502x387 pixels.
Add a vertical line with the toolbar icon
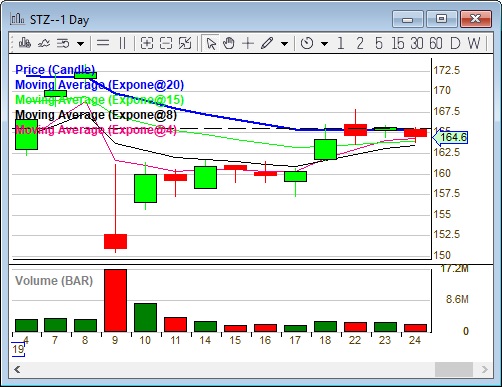coord(122,43)
